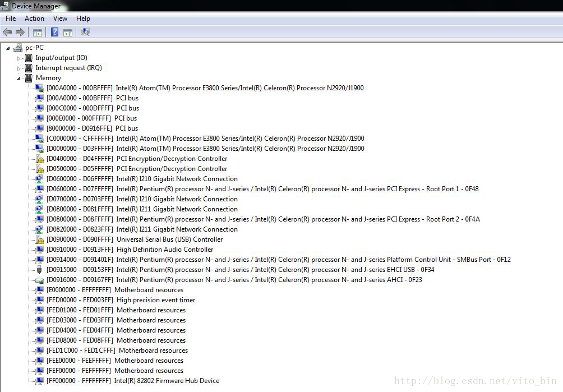Click the warning icon for D0400000 Encryption Controller
The image size is (563, 392).
39,159
